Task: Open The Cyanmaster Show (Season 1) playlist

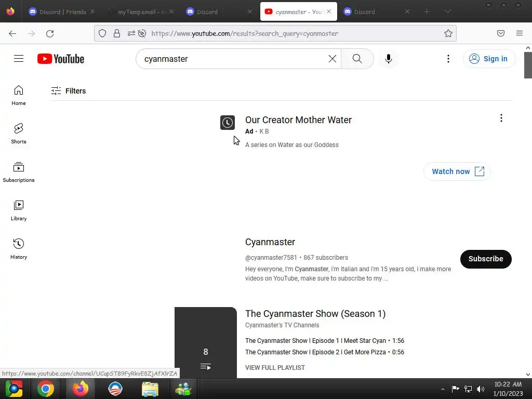Action: (315, 313)
